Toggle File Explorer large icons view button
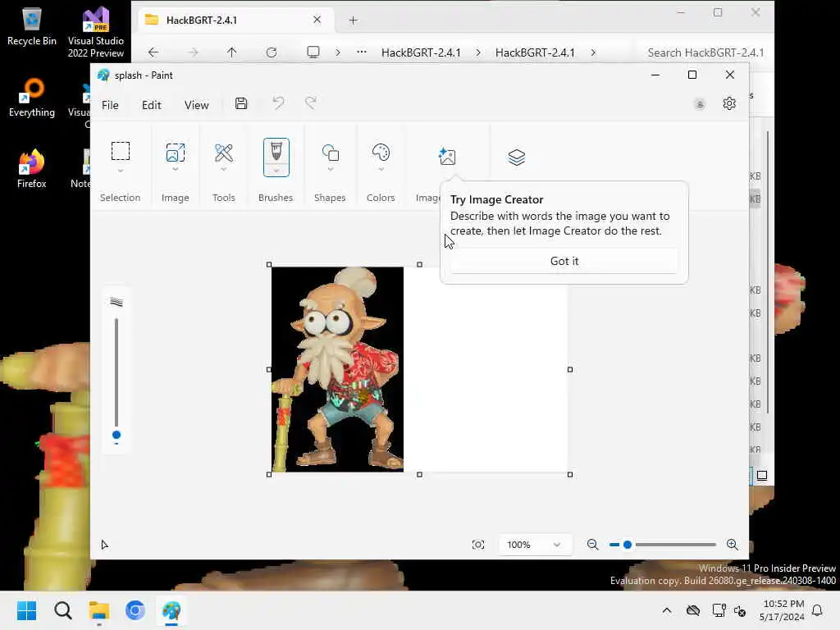The height and width of the screenshot is (630, 840). coord(762,475)
